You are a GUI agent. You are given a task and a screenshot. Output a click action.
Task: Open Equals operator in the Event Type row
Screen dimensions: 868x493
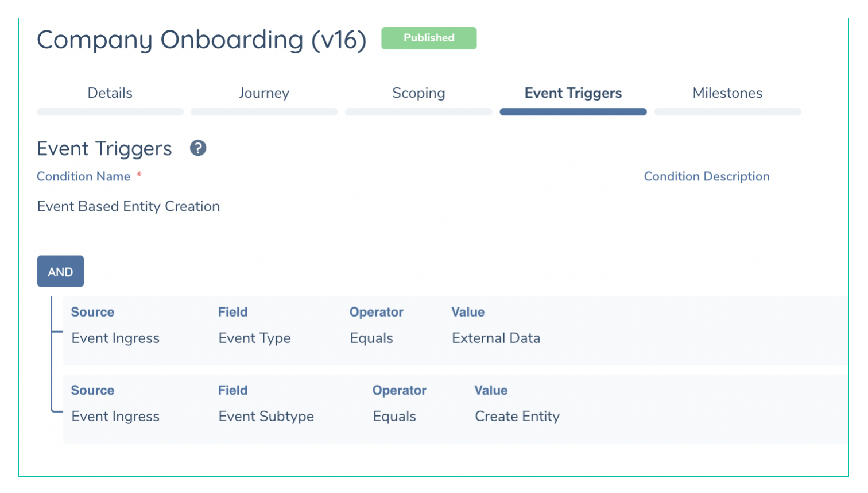click(x=371, y=338)
